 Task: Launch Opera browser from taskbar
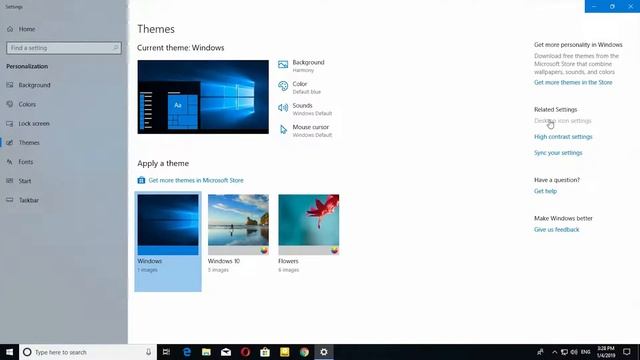245,352
